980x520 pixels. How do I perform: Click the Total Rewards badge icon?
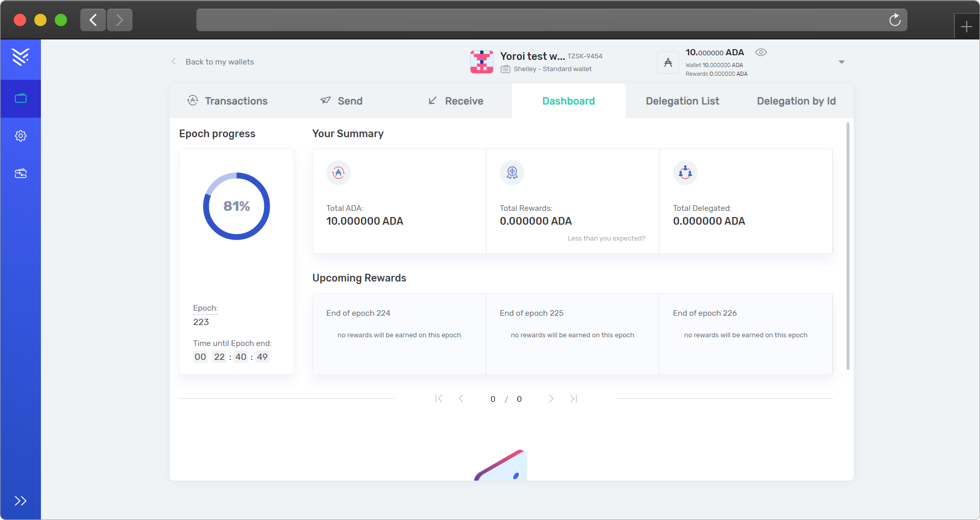512,173
